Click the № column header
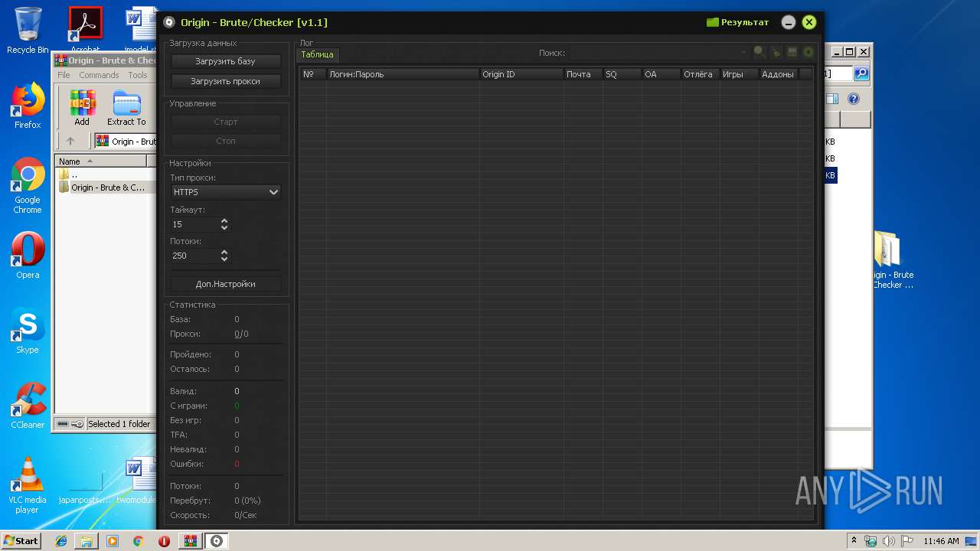980x551 pixels. (x=312, y=74)
